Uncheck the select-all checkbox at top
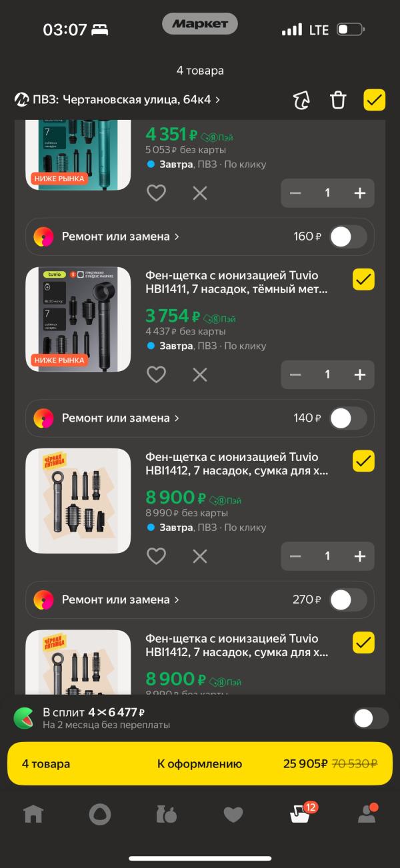The height and width of the screenshot is (868, 400). (375, 100)
